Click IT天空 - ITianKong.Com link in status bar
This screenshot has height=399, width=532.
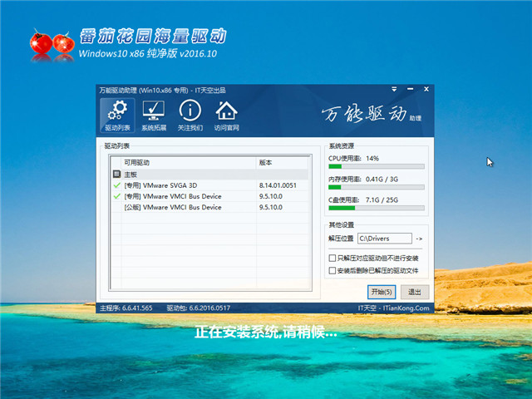point(393,308)
